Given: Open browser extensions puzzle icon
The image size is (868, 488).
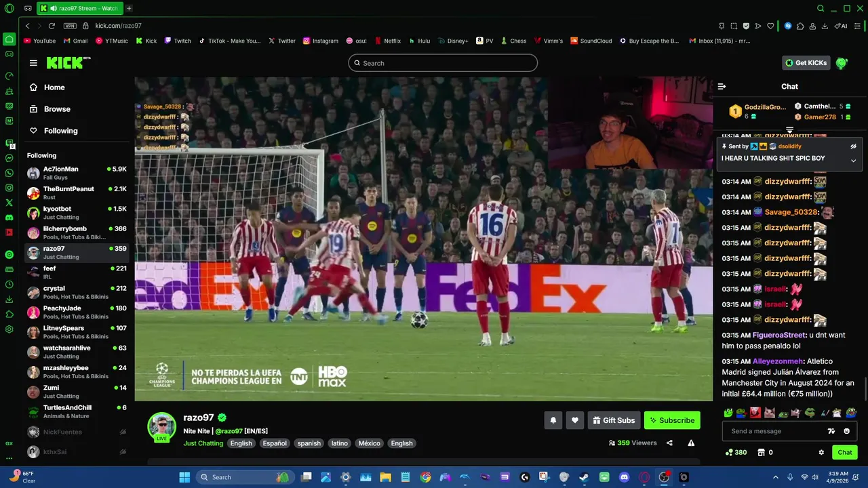Looking at the screenshot, I should 800,26.
